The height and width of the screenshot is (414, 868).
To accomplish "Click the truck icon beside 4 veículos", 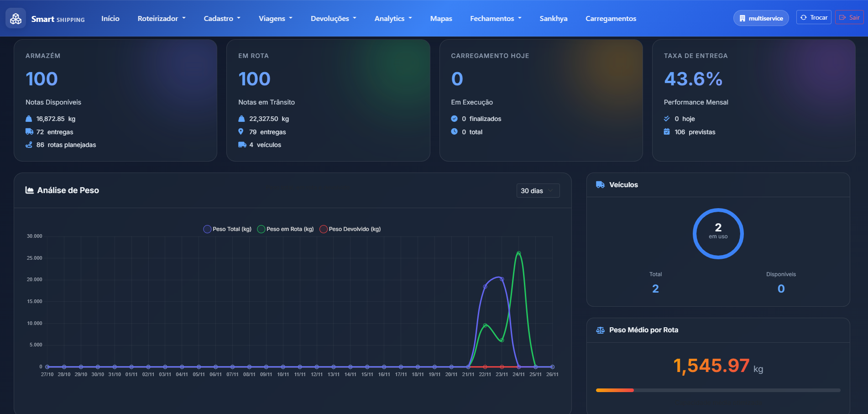I will tap(242, 145).
